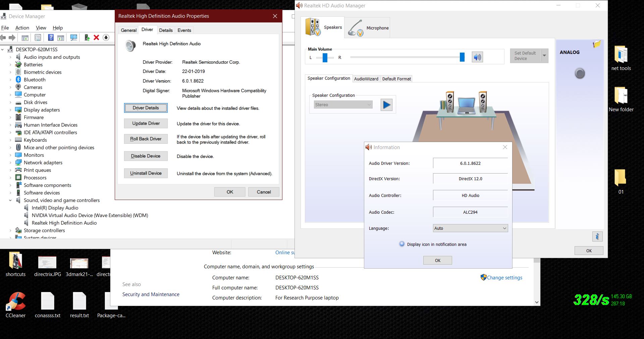Viewport: 644px width, 339px height.
Task: Click Update device driver toolbar icon
Action: (x=87, y=38)
